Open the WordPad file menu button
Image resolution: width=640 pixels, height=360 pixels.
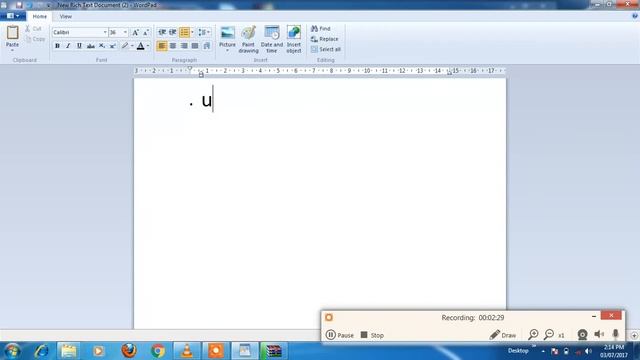[x=13, y=16]
